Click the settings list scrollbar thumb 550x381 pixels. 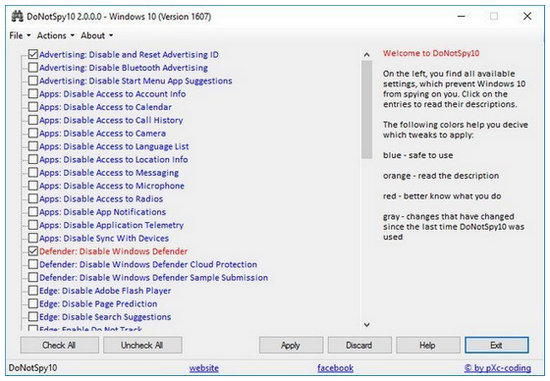click(367, 109)
